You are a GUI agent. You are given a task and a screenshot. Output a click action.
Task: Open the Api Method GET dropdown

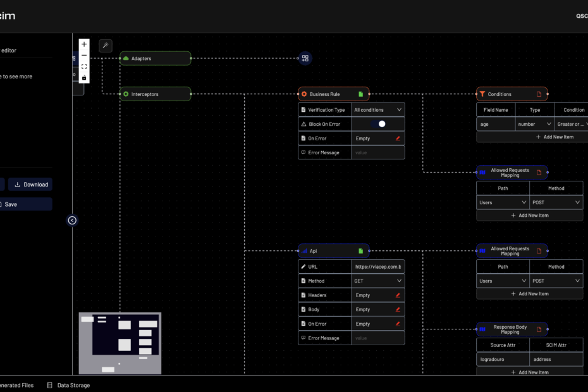(377, 281)
